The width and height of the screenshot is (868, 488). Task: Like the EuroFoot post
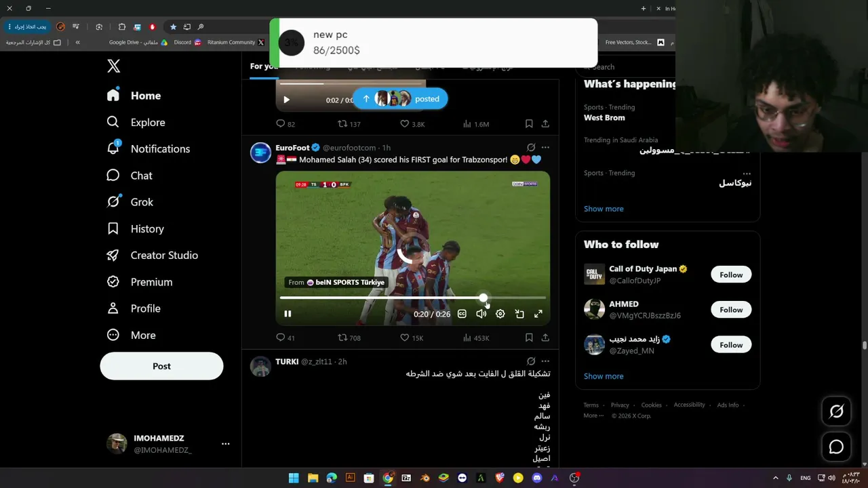coord(412,338)
